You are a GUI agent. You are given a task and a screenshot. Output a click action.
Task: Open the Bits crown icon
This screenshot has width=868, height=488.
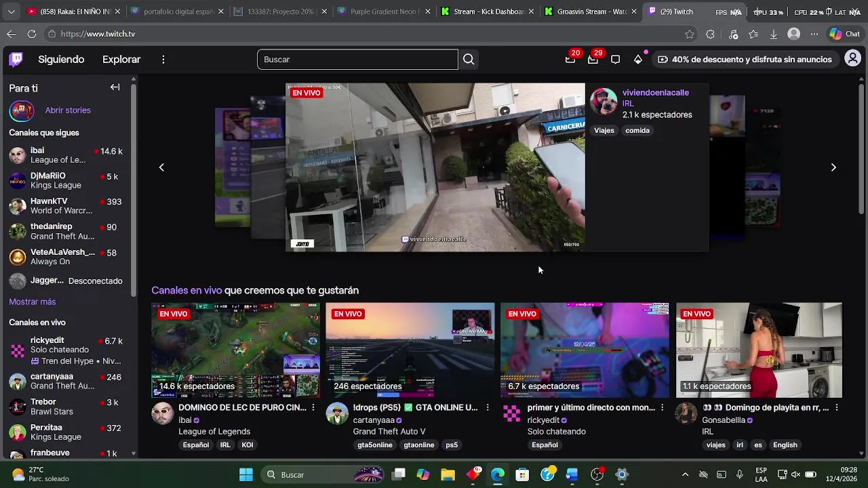(x=638, y=60)
